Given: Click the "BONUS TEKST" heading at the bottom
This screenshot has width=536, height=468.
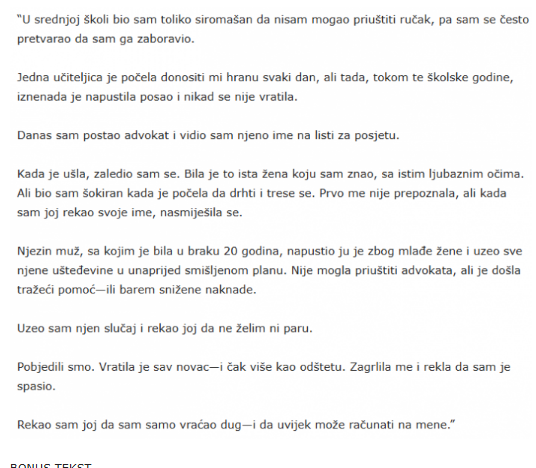Looking at the screenshot, I should (51, 465).
